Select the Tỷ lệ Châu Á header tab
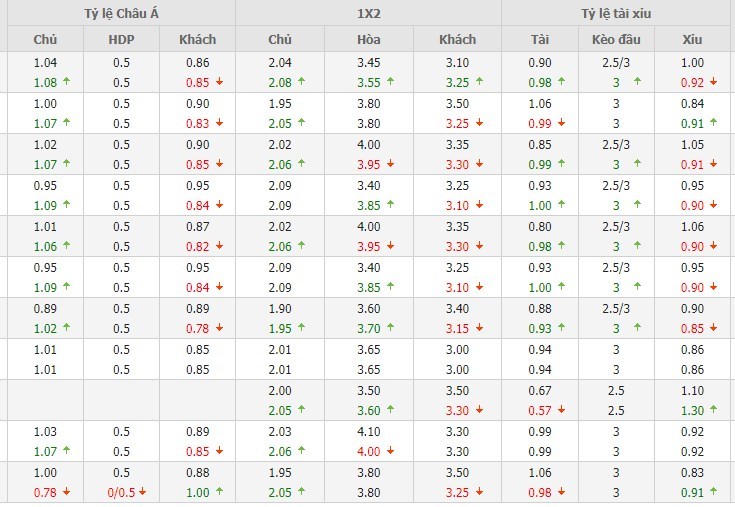This screenshot has height=507, width=735. click(117, 13)
